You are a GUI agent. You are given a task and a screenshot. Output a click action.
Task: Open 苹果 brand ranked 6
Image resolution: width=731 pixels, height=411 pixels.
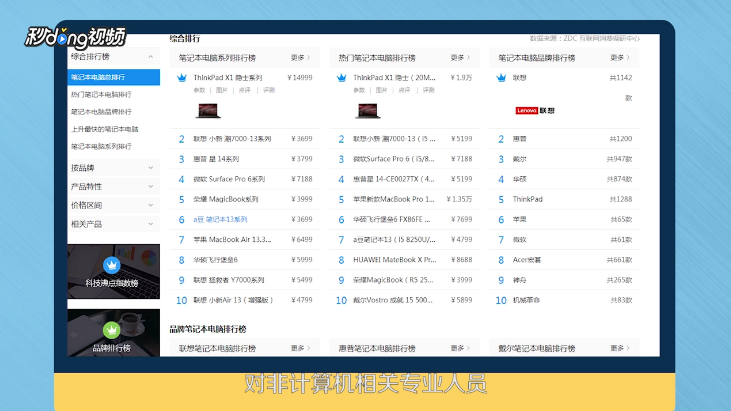pos(520,219)
